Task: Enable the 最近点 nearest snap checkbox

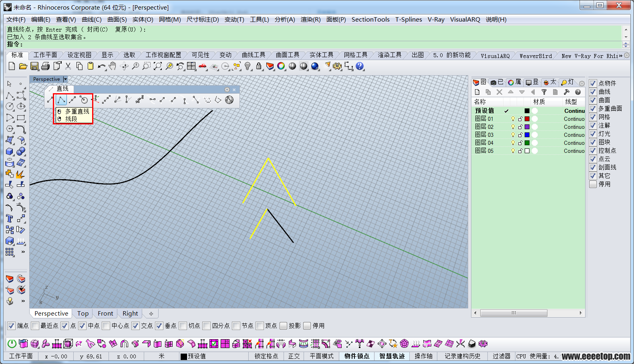Action: (35, 326)
